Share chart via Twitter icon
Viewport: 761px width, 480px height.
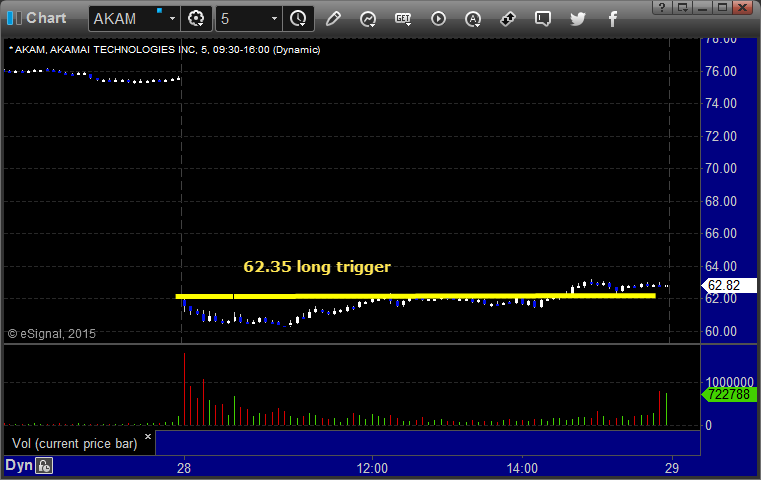click(578, 19)
